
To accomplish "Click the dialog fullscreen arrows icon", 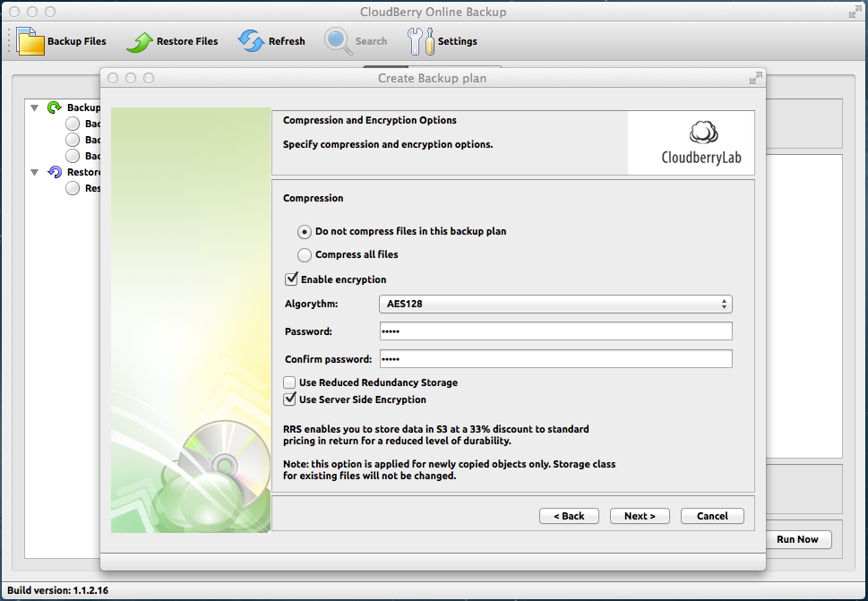I will click(756, 78).
